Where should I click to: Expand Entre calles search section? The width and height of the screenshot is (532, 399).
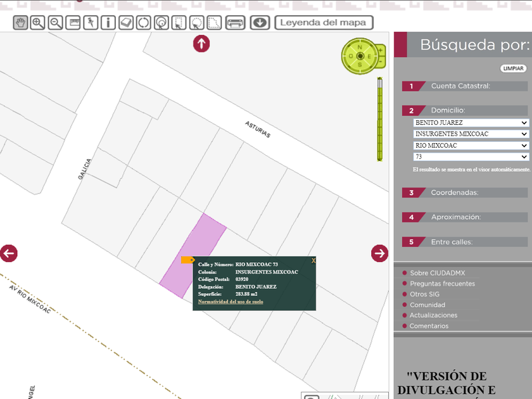(464, 242)
